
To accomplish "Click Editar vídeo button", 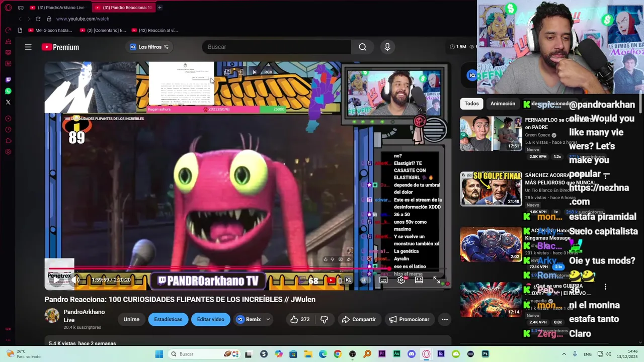I will (211, 319).
